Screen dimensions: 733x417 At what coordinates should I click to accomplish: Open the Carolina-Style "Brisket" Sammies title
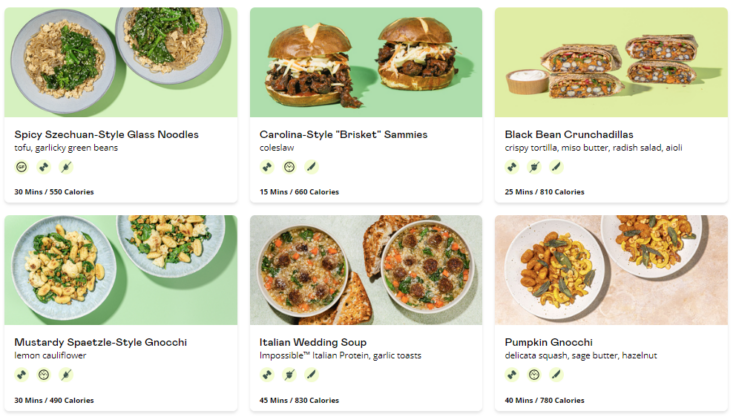[x=344, y=135]
